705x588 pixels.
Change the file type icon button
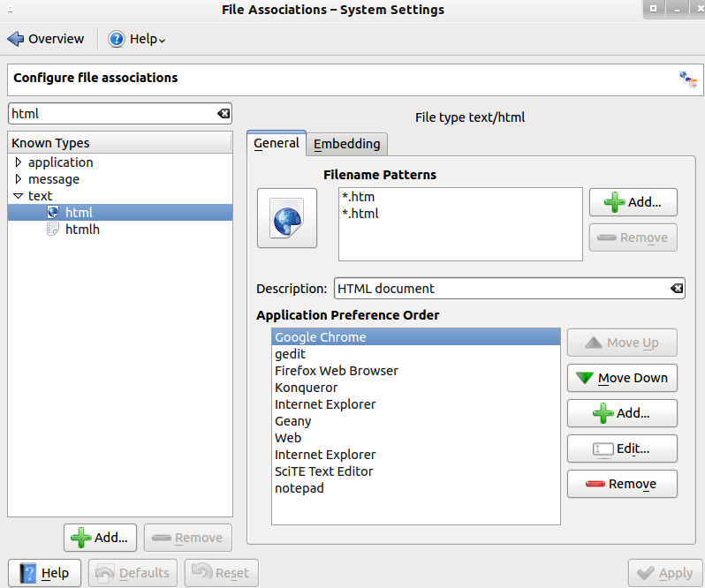tap(287, 218)
